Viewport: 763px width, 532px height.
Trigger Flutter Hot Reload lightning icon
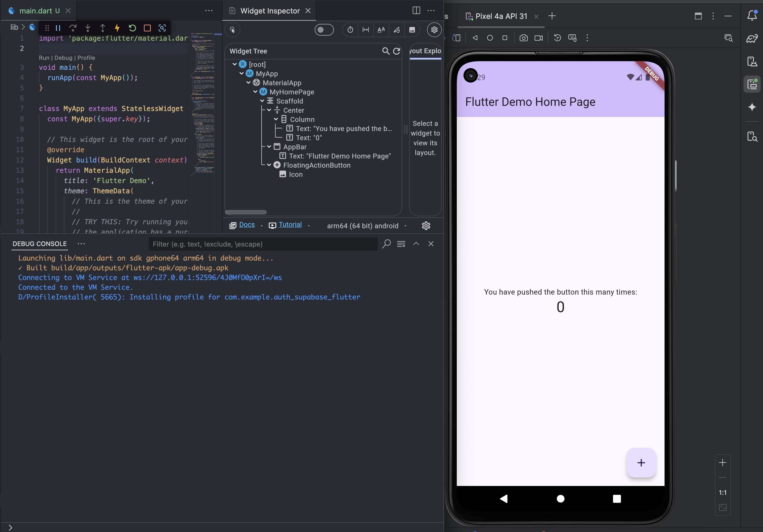[117, 28]
